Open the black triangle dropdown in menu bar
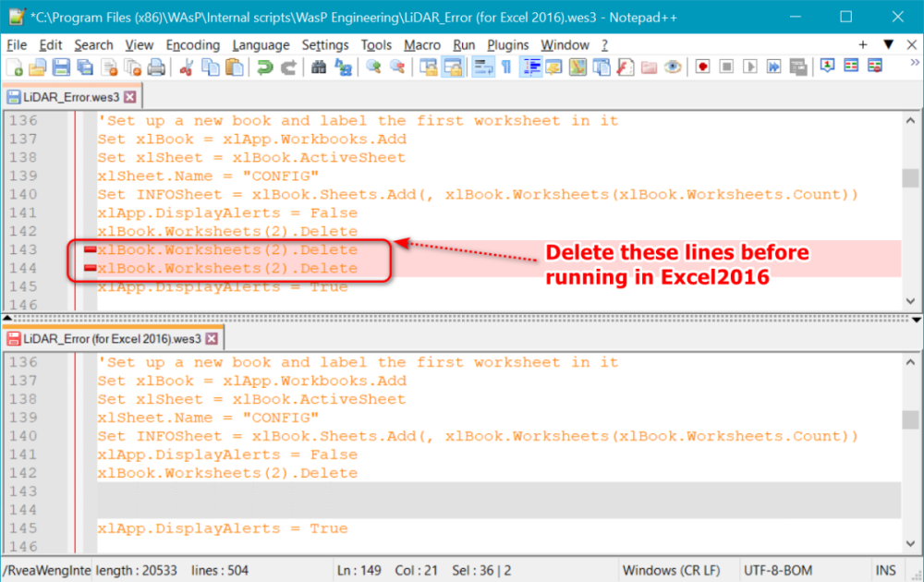 point(888,44)
